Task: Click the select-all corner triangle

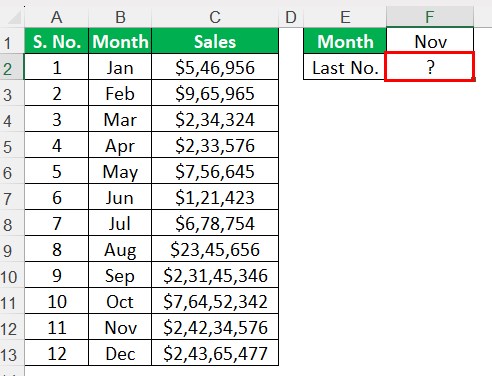Action: click(14, 17)
